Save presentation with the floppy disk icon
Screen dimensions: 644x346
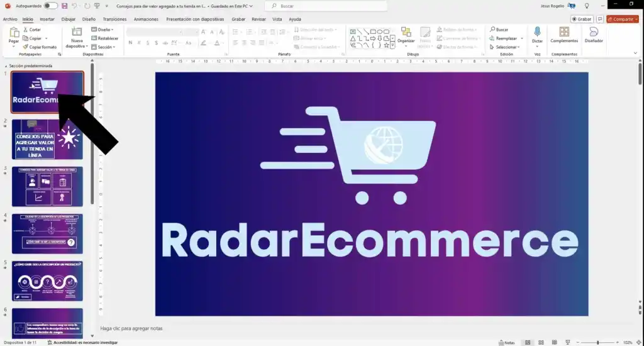65,6
